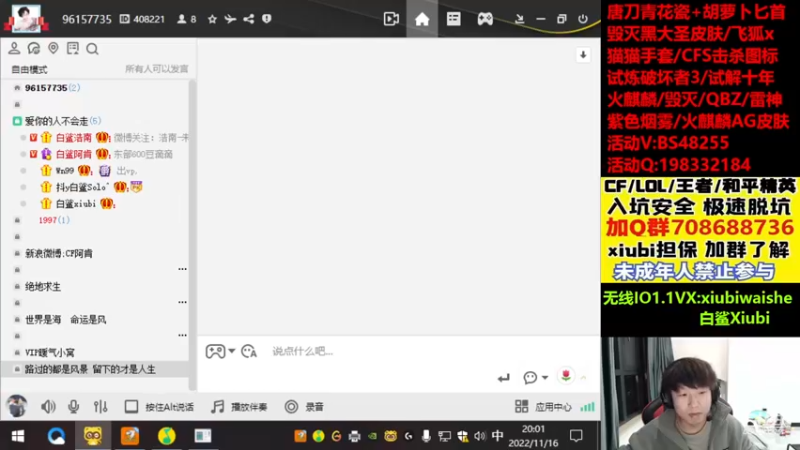Send a flower gift icon

pyautogui.click(x=565, y=376)
